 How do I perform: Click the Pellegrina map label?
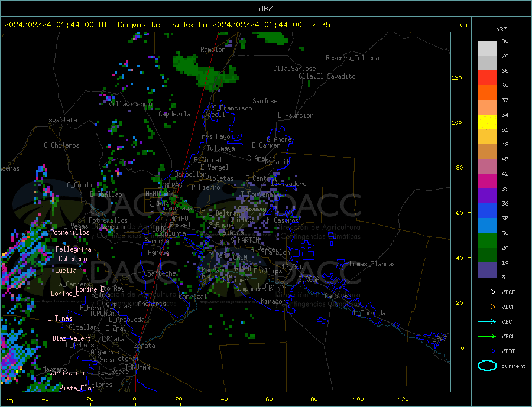point(74,249)
